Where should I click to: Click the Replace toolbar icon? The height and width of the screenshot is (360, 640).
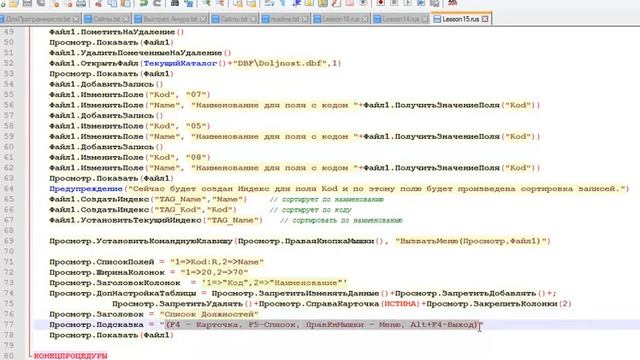pos(189,3)
